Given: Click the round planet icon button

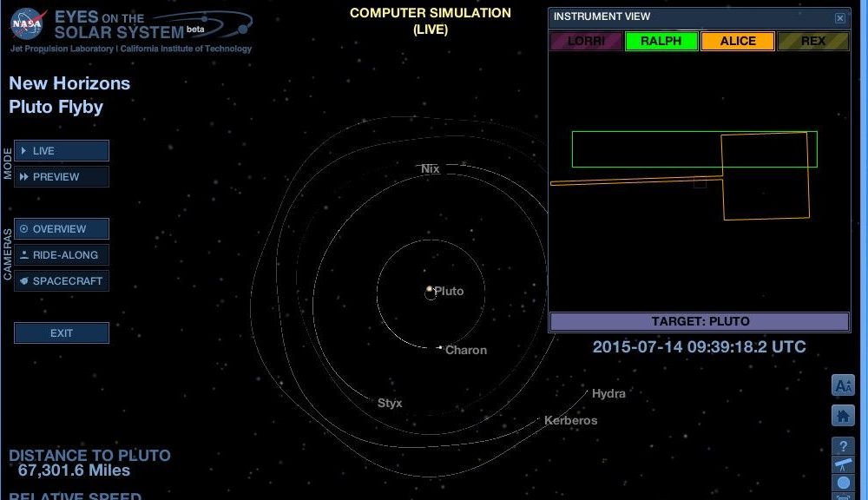Looking at the screenshot, I should click(843, 483).
